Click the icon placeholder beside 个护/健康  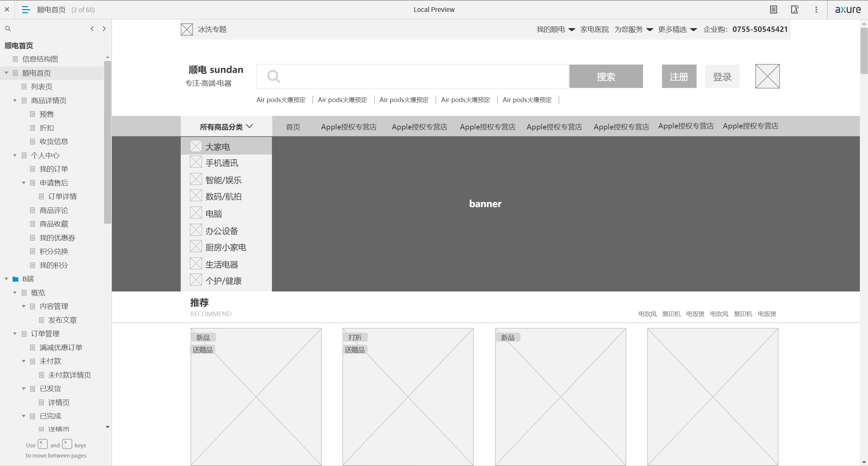(196, 280)
